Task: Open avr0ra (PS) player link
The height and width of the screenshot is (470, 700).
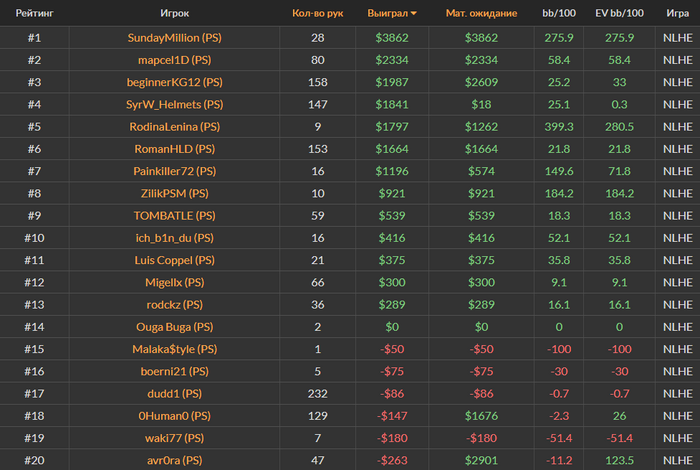Action: 175,460
